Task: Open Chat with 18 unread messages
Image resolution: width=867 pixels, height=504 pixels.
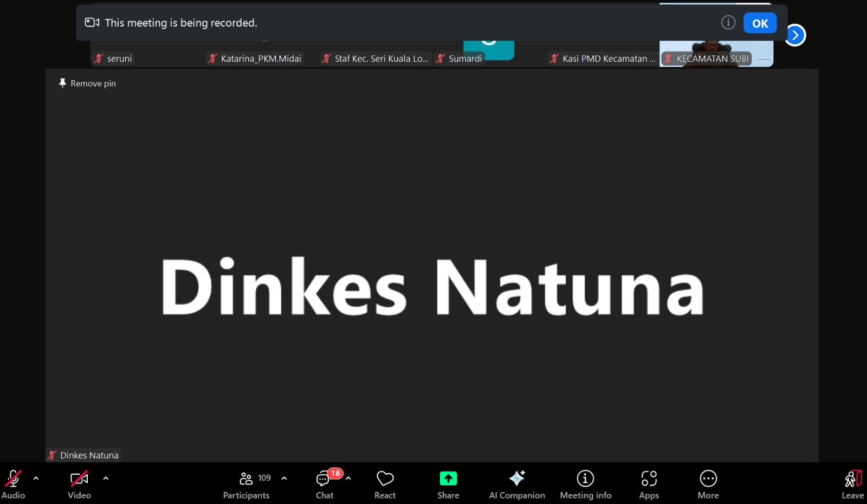Action: point(325,484)
